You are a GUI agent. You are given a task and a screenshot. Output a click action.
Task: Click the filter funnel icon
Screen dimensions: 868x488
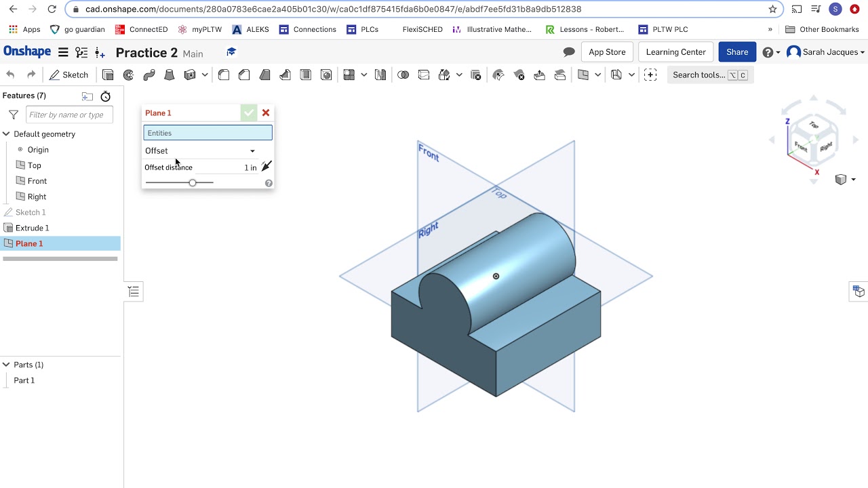tap(13, 115)
